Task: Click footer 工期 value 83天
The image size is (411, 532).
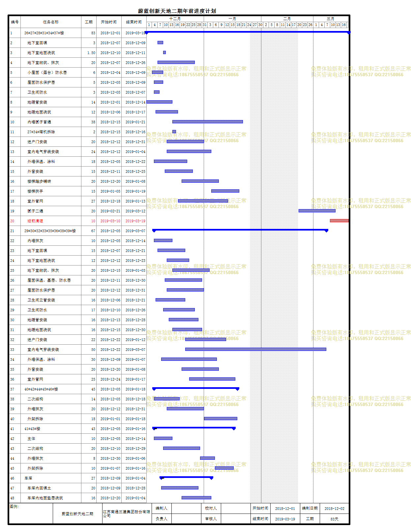Action: pos(335,519)
